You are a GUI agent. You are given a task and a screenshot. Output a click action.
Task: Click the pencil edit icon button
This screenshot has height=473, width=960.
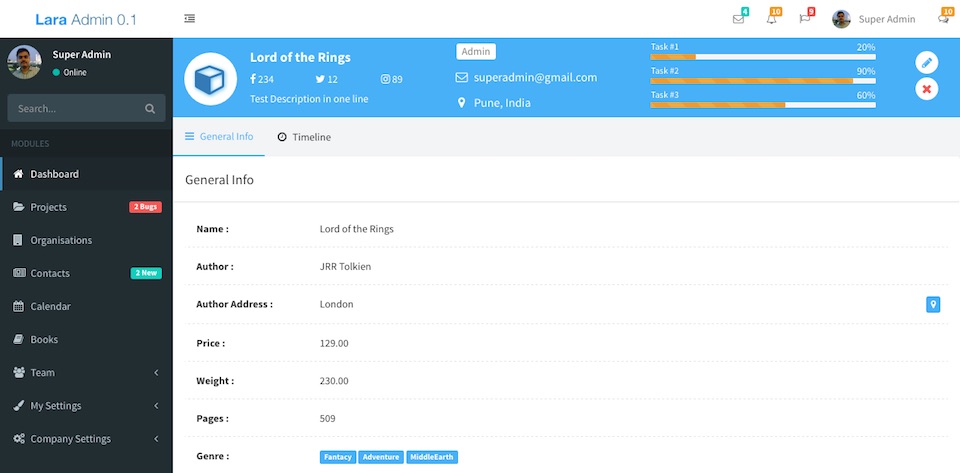(927, 62)
